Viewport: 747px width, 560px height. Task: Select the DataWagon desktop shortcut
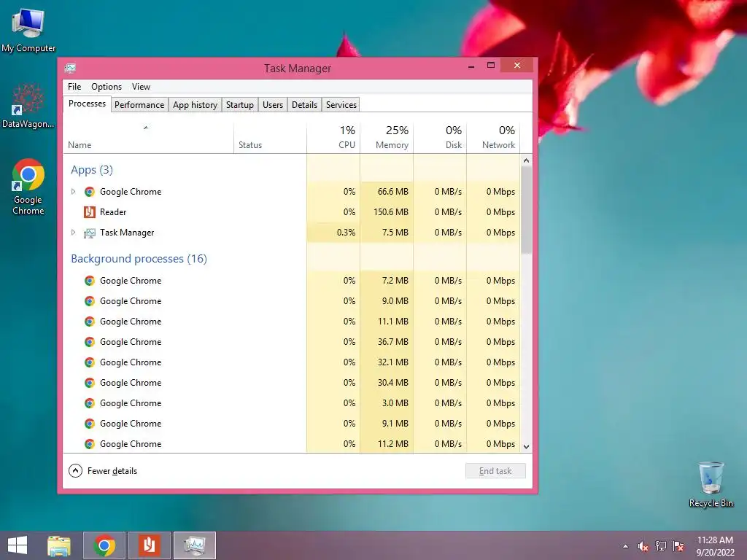pos(28,106)
